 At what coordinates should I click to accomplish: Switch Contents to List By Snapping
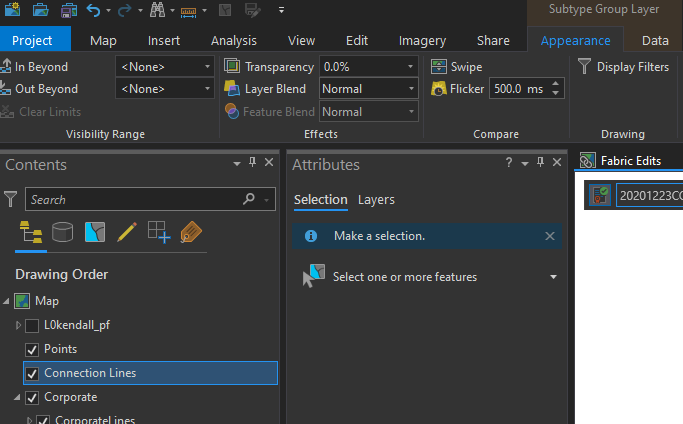[158, 232]
